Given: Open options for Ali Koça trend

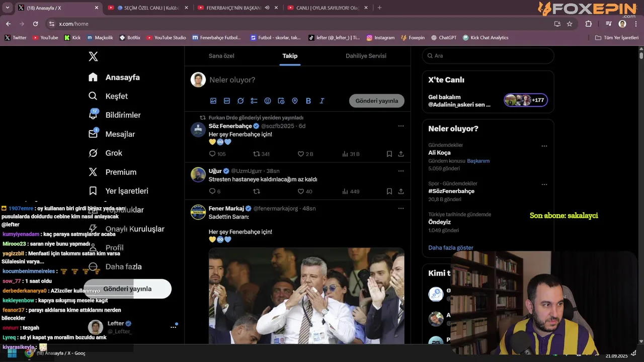Looking at the screenshot, I should pyautogui.click(x=544, y=146).
